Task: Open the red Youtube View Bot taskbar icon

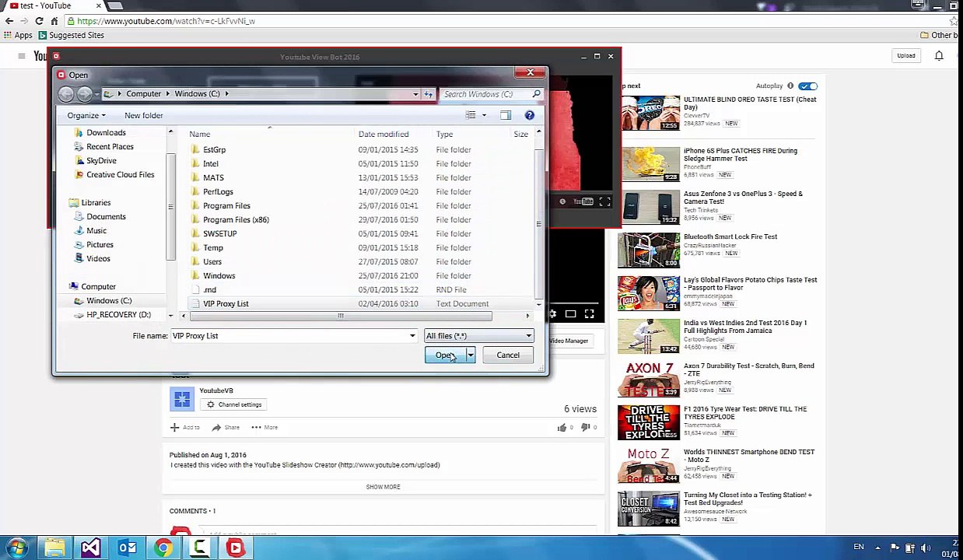Action: point(235,548)
